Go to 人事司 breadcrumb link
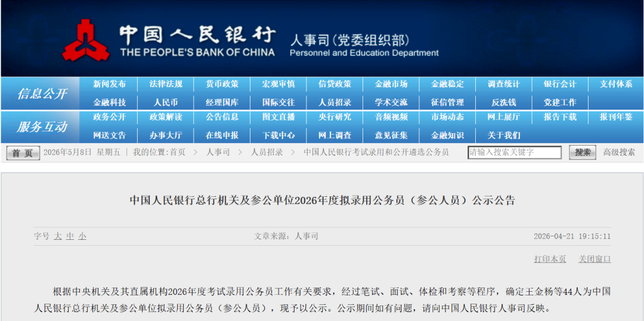644x321 pixels. 218,153
